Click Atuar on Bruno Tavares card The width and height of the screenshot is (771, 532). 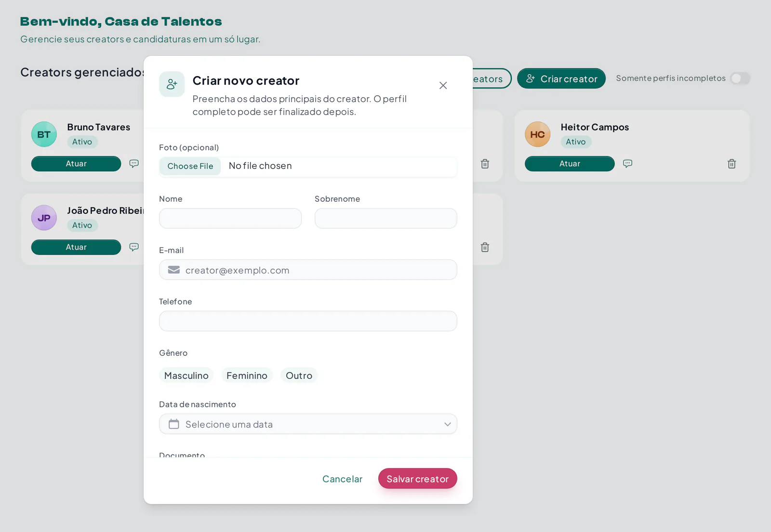point(76,164)
